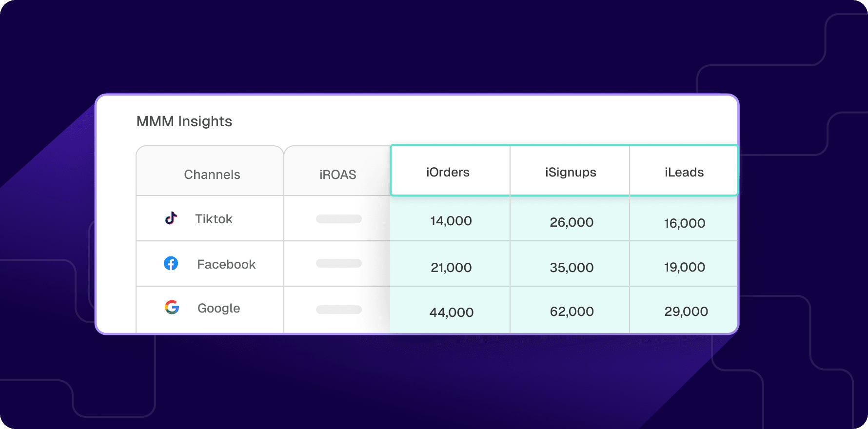Viewport: 868px width, 429px height.
Task: Select Google iOrders value 44,000
Action: (x=452, y=312)
